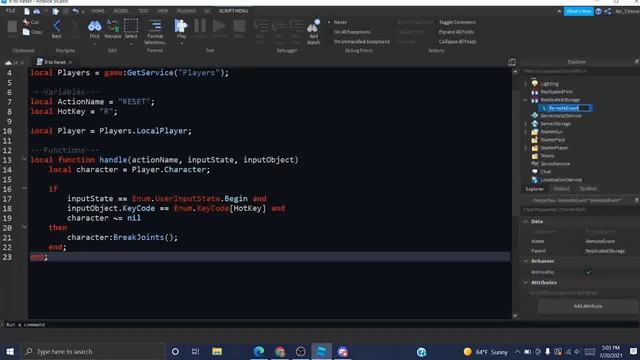Click the Name property value field

(611, 241)
